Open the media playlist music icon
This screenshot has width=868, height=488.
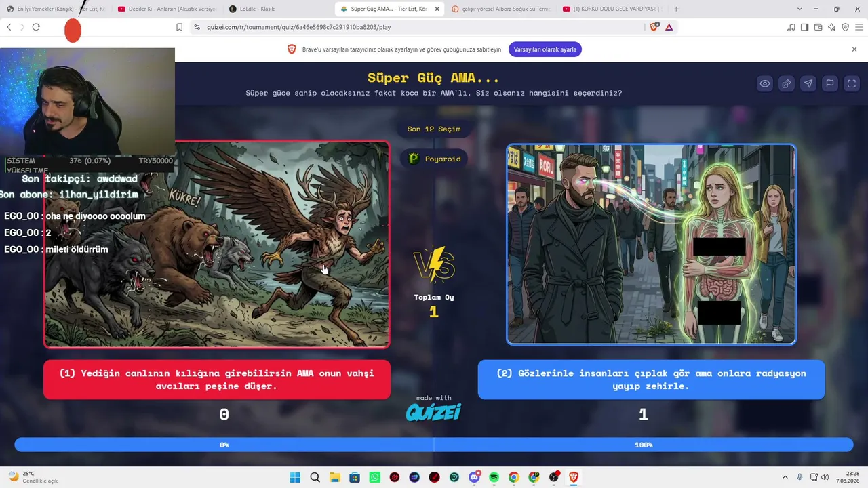791,27
